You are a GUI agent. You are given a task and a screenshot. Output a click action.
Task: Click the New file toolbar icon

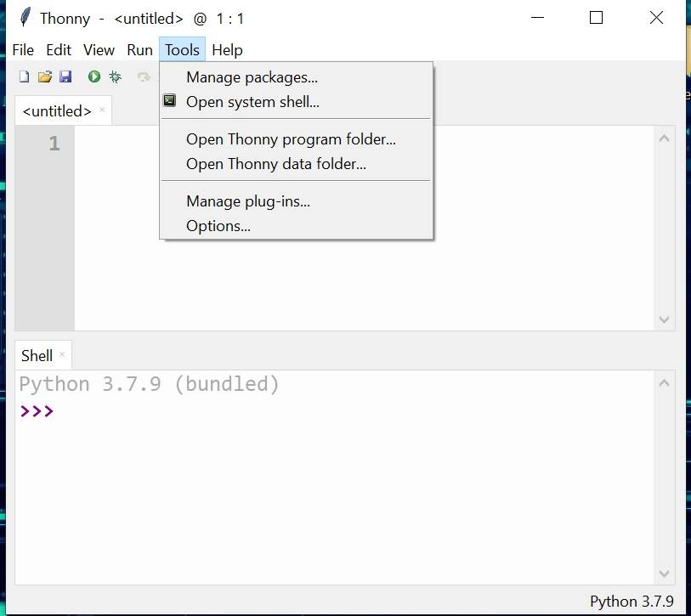pos(25,76)
